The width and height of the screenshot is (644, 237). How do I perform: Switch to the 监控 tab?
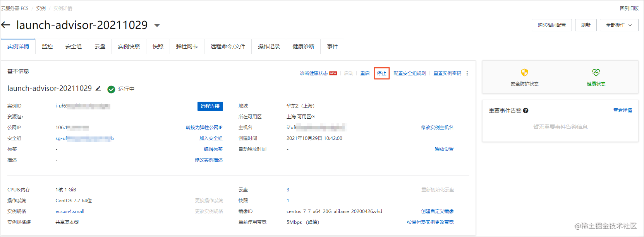pyautogui.click(x=47, y=46)
